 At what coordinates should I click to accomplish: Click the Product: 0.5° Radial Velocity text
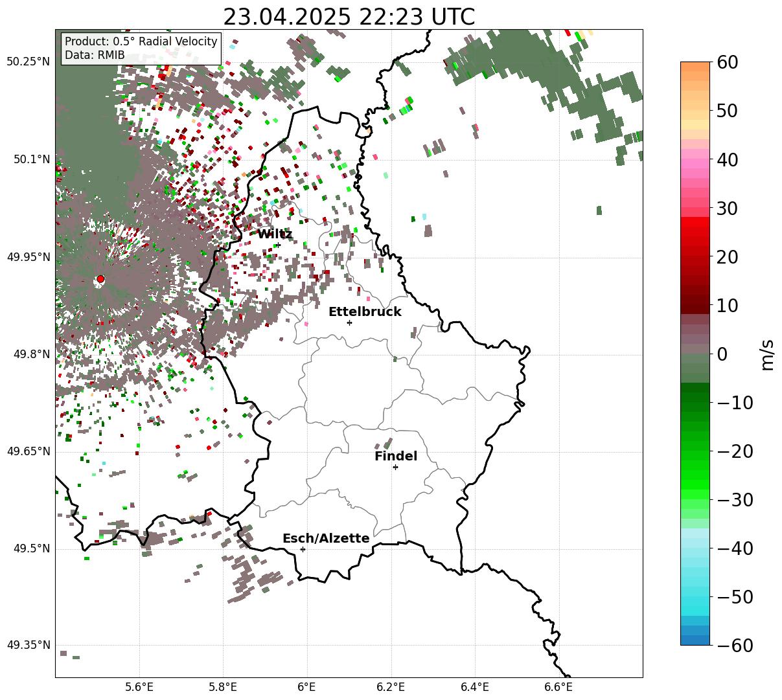141,41
